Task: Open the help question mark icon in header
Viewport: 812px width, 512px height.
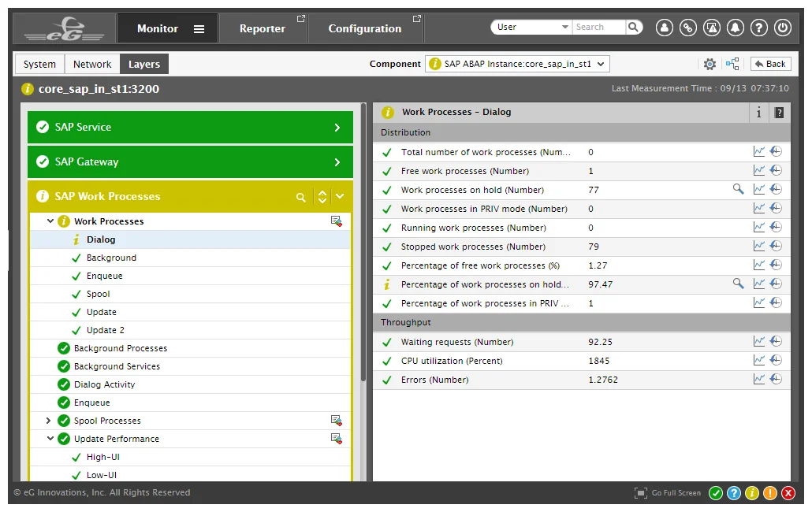Action: pos(759,28)
